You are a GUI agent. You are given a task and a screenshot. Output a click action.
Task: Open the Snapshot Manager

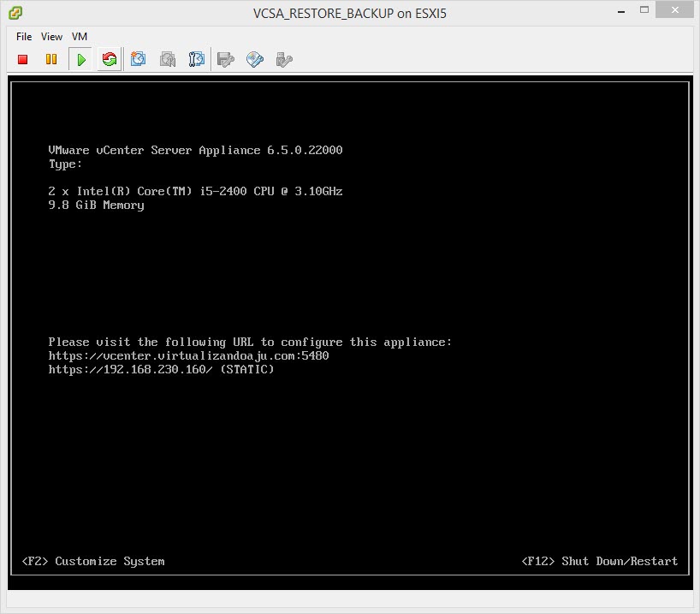[x=196, y=59]
